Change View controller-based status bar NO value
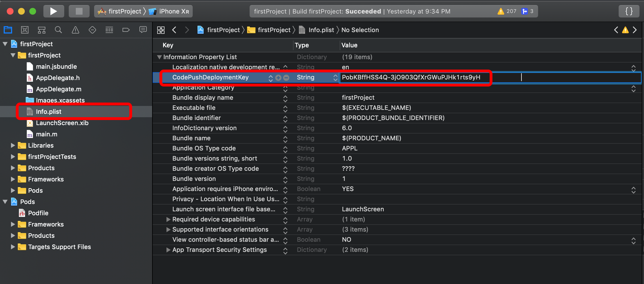644x284 pixels. point(633,241)
